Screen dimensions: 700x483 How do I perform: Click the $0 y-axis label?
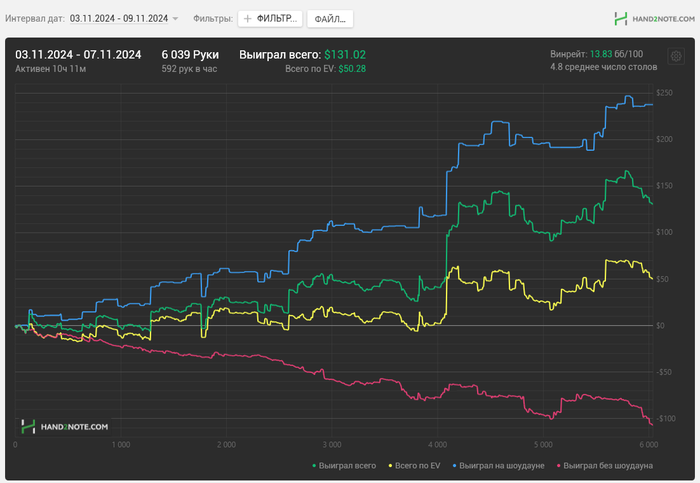pyautogui.click(x=660, y=325)
